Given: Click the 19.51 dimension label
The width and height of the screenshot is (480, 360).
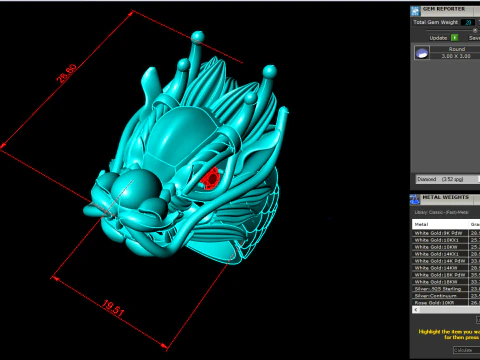Looking at the screenshot, I should point(113,308).
